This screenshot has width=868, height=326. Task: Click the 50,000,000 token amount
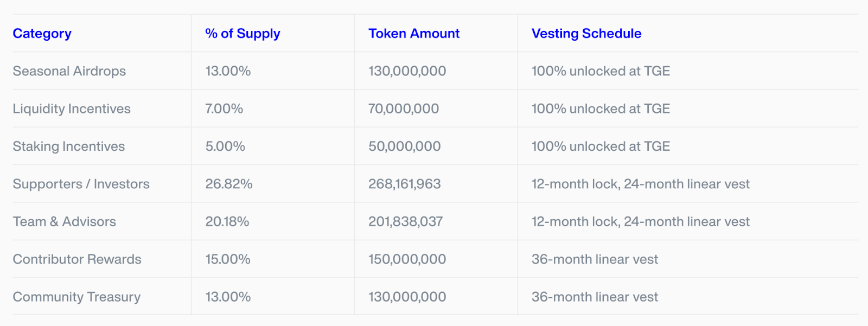pos(405,146)
